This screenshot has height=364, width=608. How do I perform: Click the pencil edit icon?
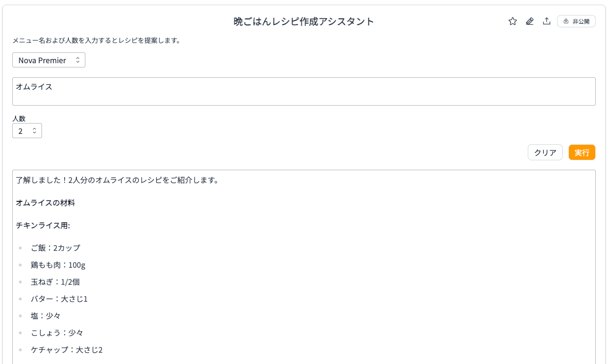pyautogui.click(x=530, y=21)
